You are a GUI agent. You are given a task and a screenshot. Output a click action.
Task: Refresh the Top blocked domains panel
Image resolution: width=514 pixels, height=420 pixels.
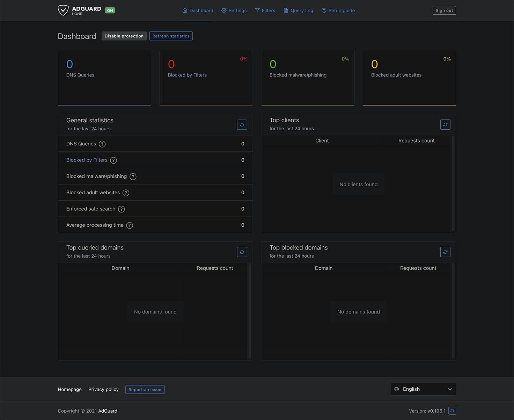coord(445,252)
